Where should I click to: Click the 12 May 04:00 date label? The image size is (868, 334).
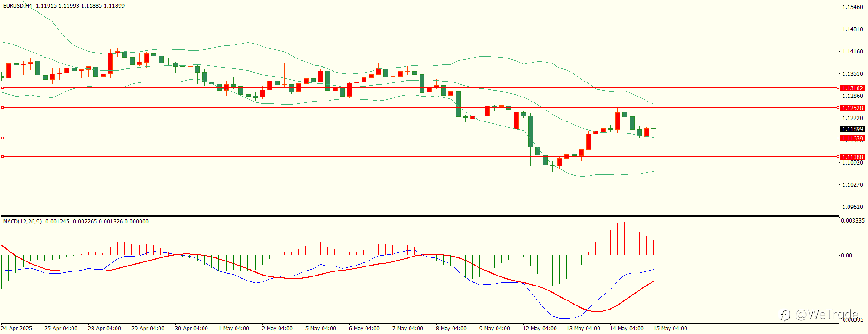[540, 329]
